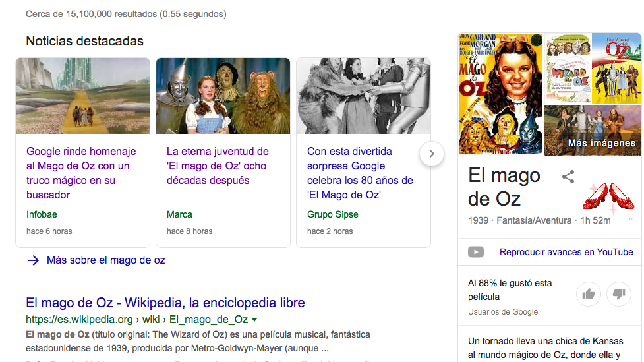Click the Infobae source label
Screen dimensions: 644x362
point(42,214)
